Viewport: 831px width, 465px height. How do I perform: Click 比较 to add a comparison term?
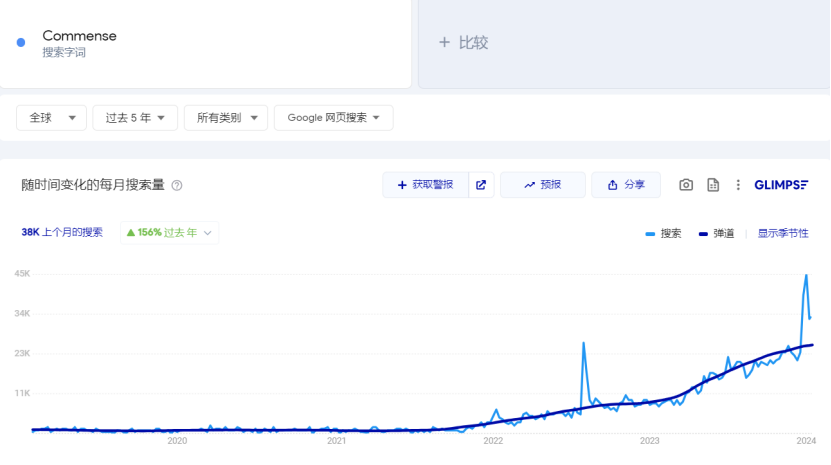click(x=464, y=43)
